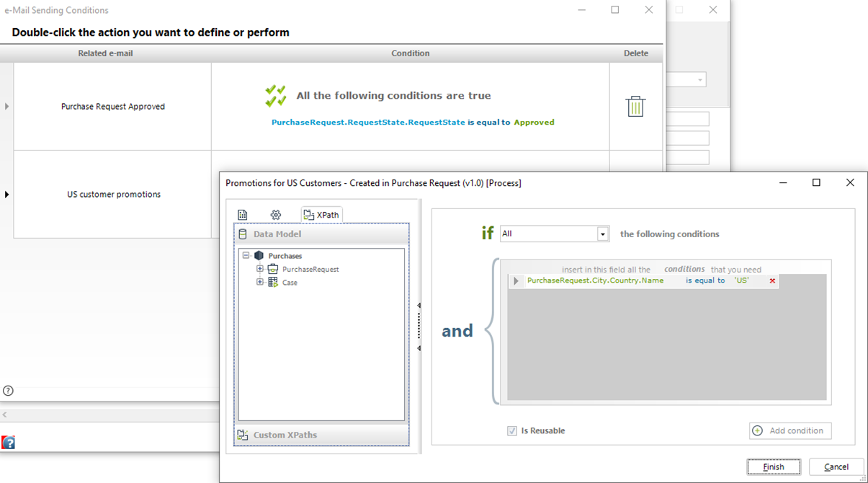
Task: Click the Add condition button
Action: [790, 431]
